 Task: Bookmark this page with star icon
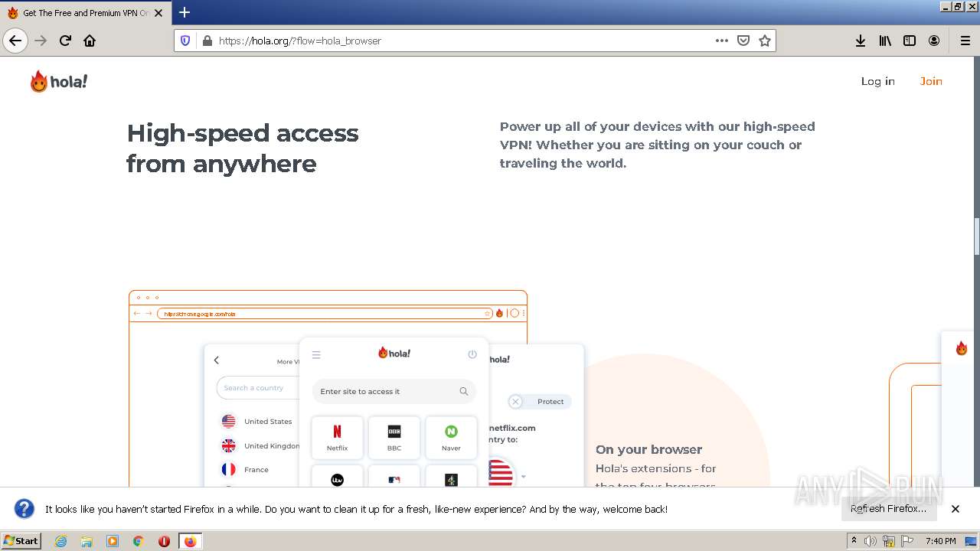tap(765, 41)
